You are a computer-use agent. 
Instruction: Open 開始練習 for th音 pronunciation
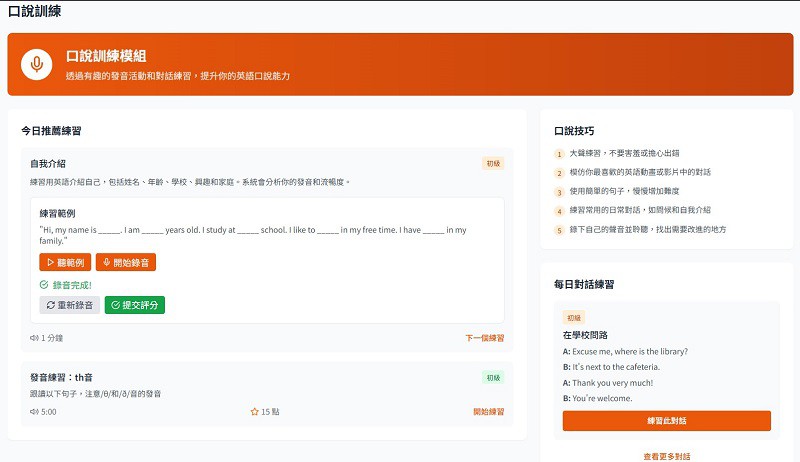488,411
